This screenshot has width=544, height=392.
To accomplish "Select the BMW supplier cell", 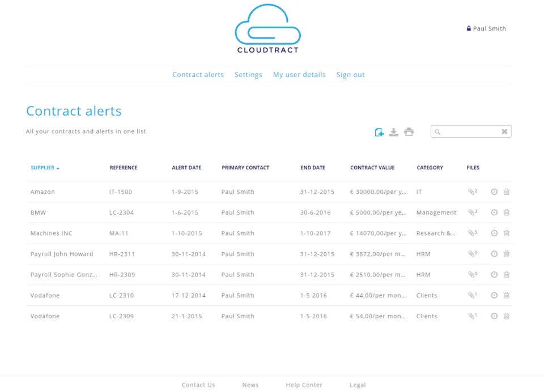I will [38, 212].
